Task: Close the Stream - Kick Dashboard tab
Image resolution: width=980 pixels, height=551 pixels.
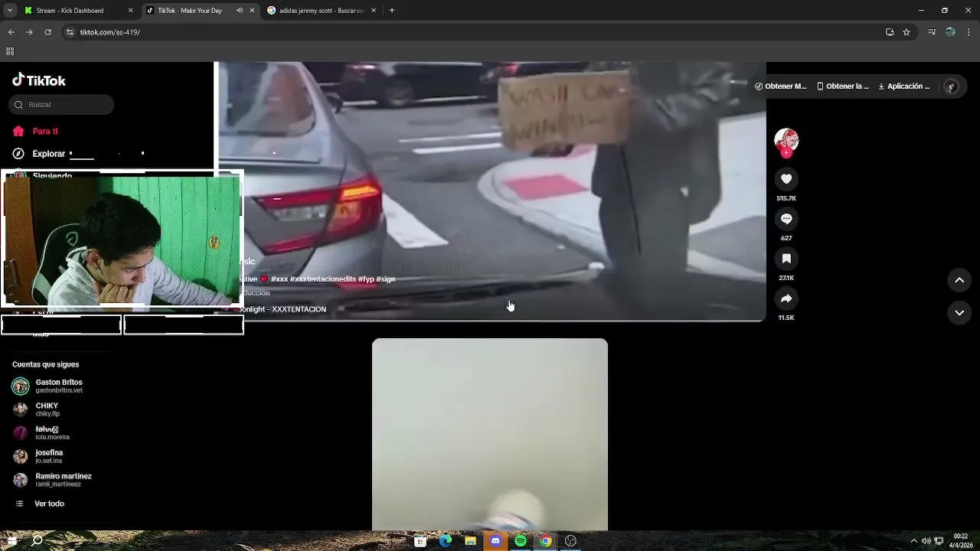Action: pyautogui.click(x=130, y=11)
